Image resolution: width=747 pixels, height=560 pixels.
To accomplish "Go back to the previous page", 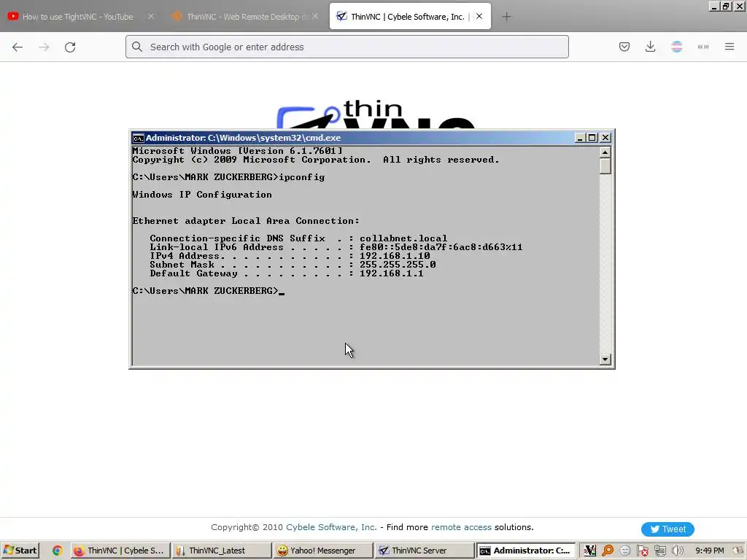I will 18,47.
